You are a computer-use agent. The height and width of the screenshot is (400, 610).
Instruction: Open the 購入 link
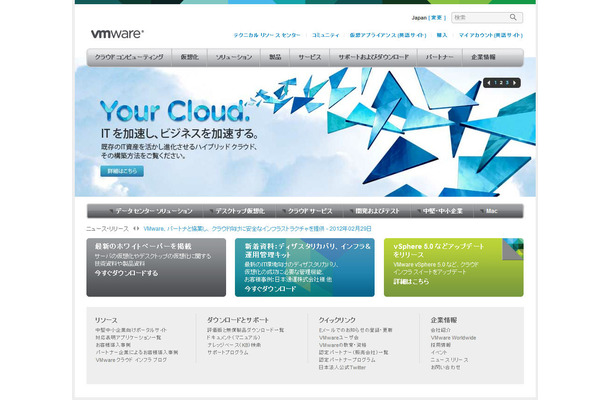442,35
